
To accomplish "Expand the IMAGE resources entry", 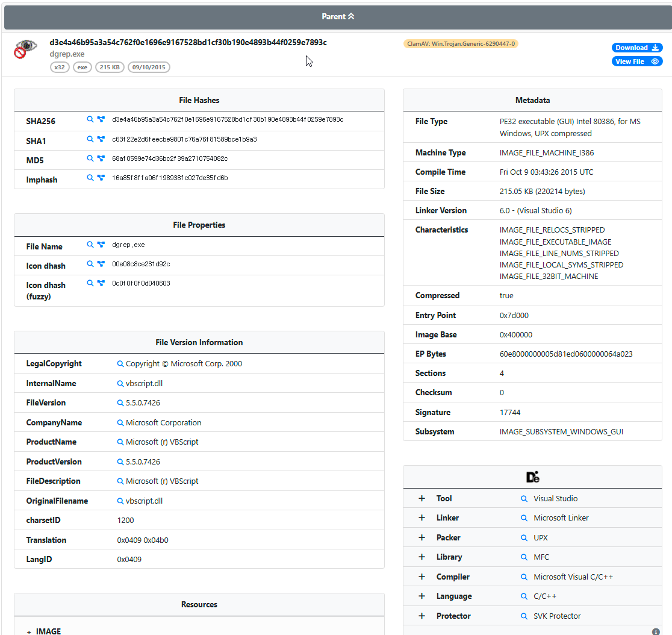I will point(29,631).
